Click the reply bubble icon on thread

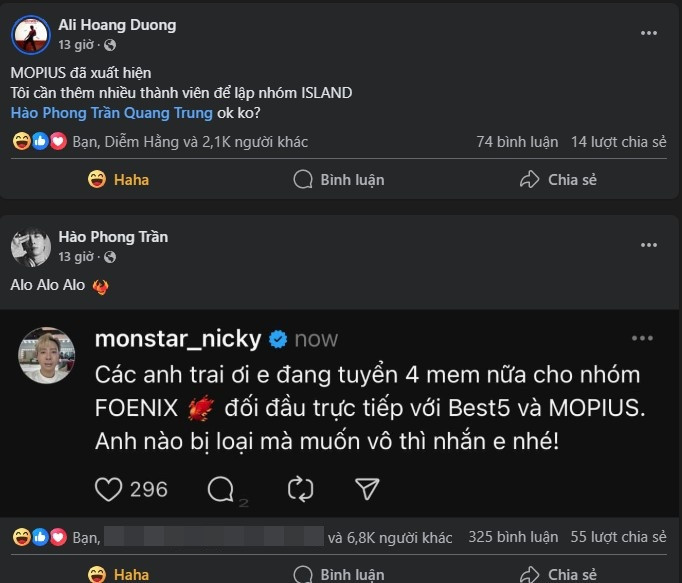[x=220, y=489]
